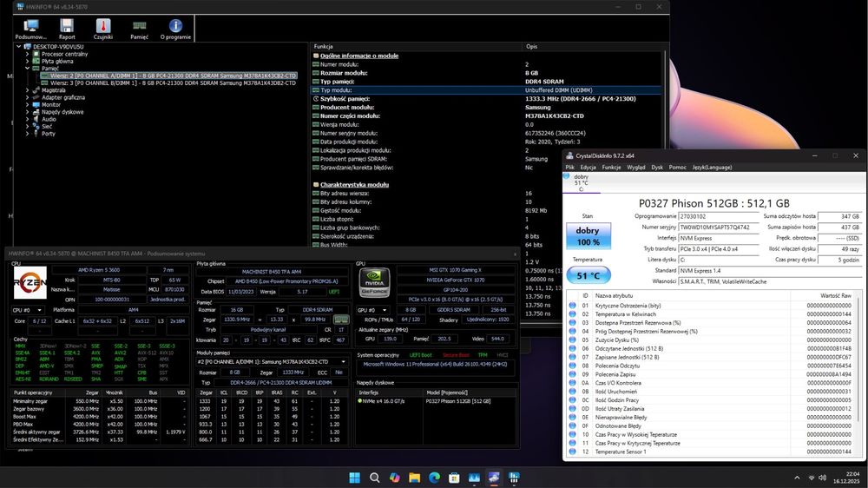The image size is (868, 488).
Task: Click the Monitor tree node icon
Action: (36, 105)
